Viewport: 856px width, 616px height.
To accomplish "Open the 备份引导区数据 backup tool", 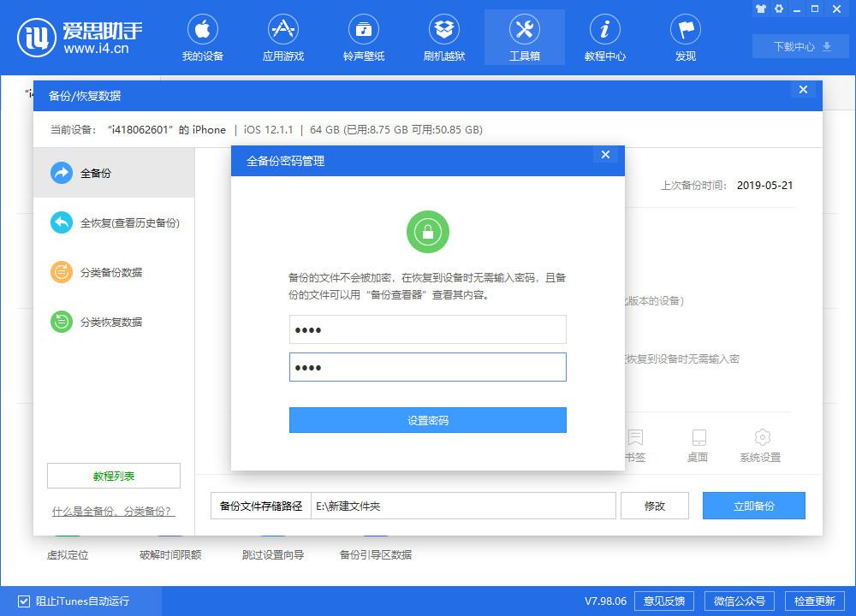I will coord(374,554).
